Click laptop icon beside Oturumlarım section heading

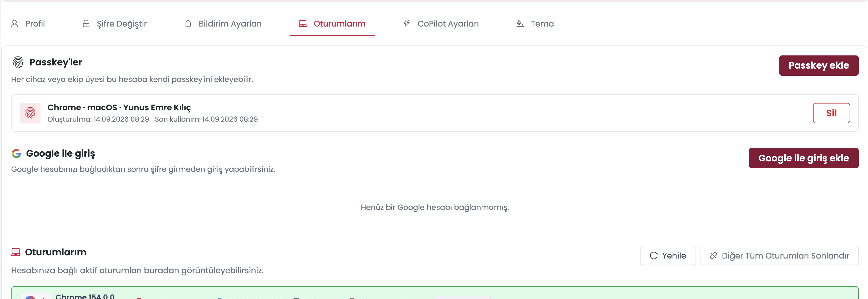[x=16, y=252]
